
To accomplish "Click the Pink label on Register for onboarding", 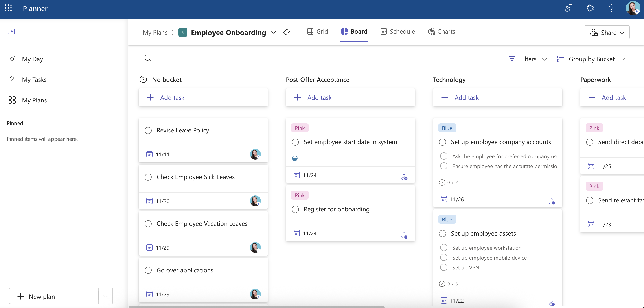I will click(x=300, y=195).
